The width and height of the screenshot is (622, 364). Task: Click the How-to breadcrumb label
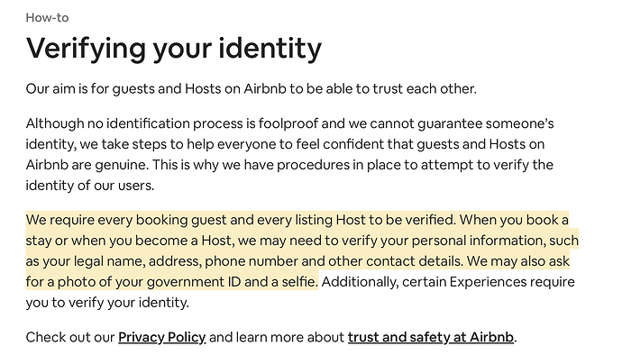coord(47,17)
